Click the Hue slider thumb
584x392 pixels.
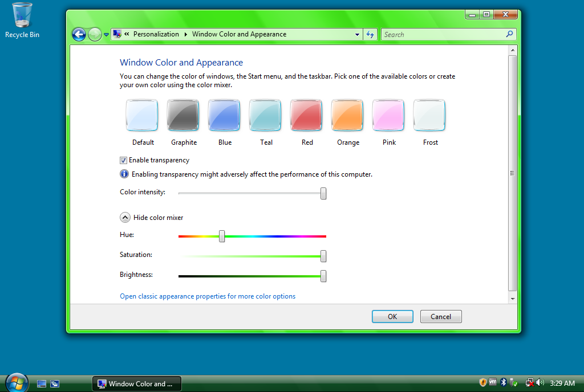pyautogui.click(x=222, y=236)
